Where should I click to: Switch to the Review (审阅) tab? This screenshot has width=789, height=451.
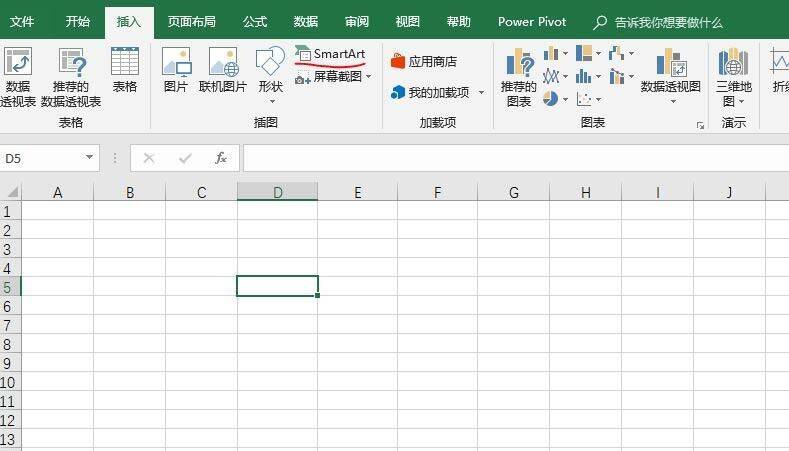point(357,22)
